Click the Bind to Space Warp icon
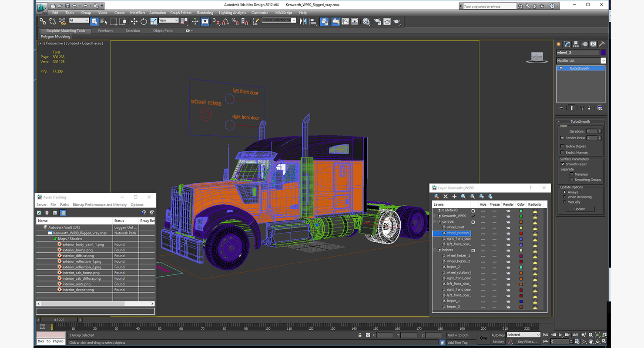 pos(62,21)
